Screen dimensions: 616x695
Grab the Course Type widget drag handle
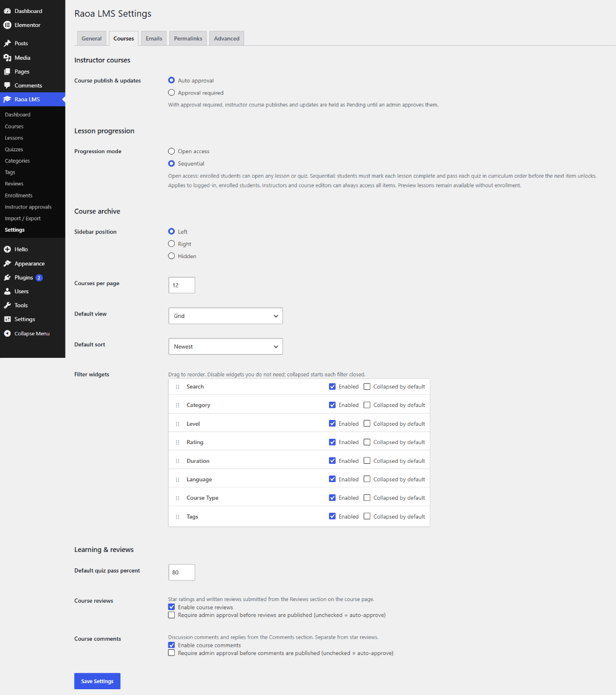pyautogui.click(x=178, y=498)
